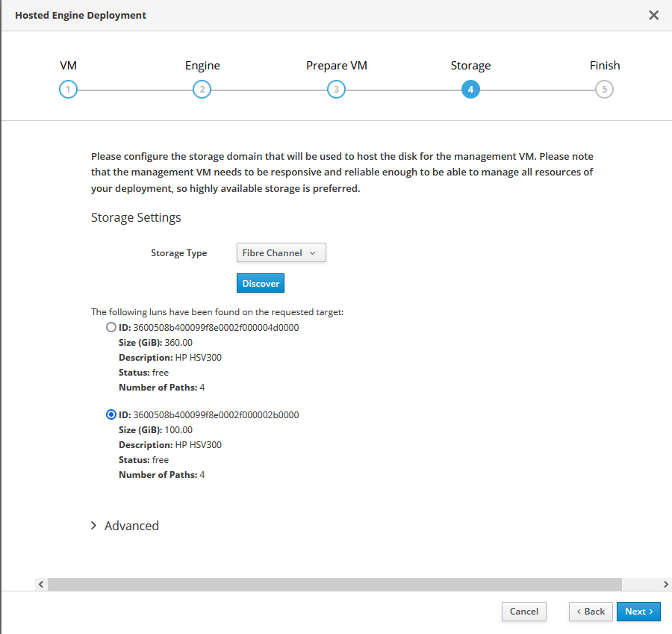Viewport: 672px width, 634px height.
Task: Cancel the deployment wizard
Action: tap(523, 612)
